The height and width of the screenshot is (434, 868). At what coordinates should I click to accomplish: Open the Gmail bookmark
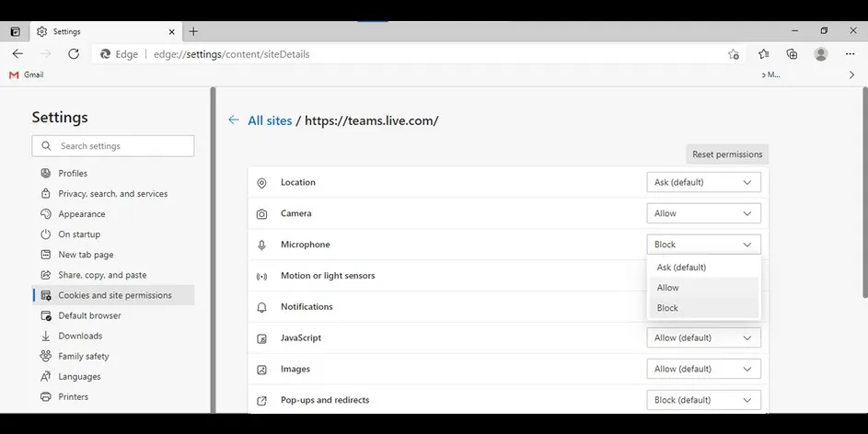tap(26, 74)
